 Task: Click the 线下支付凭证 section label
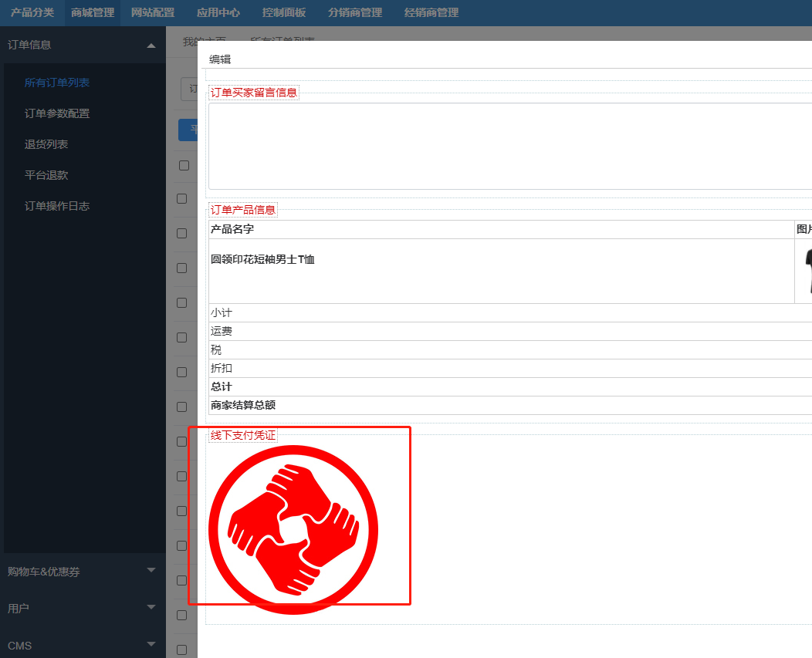tap(243, 435)
